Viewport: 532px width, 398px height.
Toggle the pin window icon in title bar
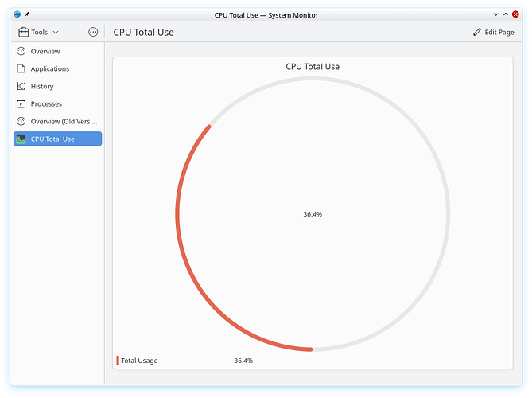[27, 14]
